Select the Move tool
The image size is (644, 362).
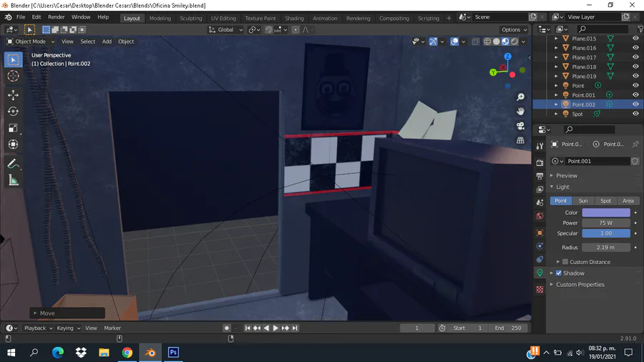tap(13, 95)
